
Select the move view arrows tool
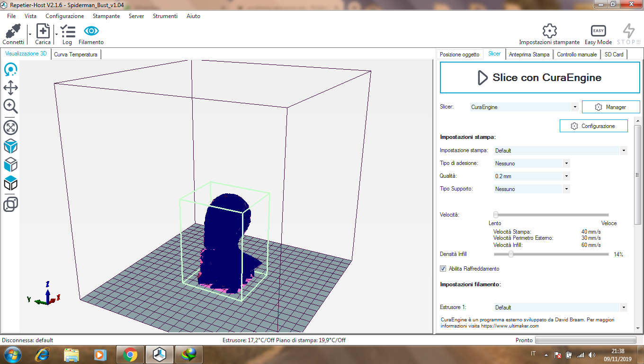[x=10, y=88]
